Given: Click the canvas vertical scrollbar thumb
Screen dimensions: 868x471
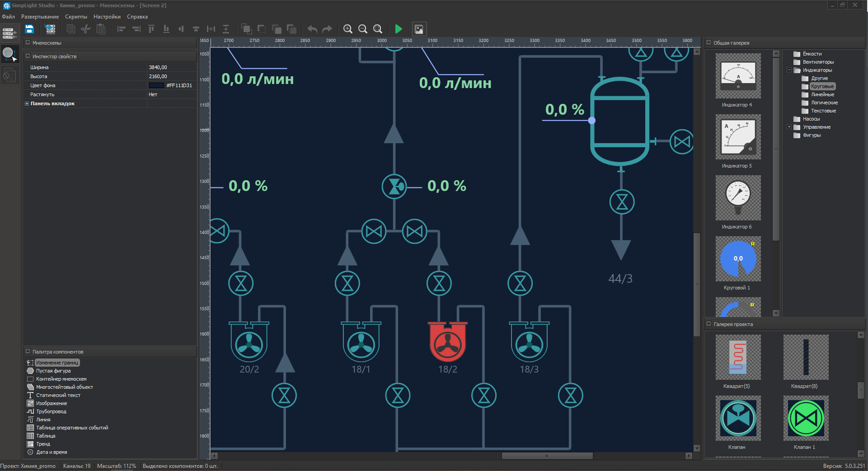Looking at the screenshot, I should [697, 284].
